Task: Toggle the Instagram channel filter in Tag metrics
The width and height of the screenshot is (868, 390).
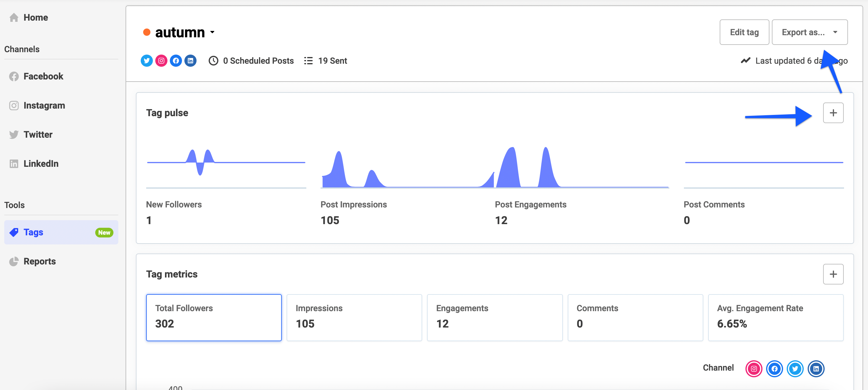Action: (753, 368)
